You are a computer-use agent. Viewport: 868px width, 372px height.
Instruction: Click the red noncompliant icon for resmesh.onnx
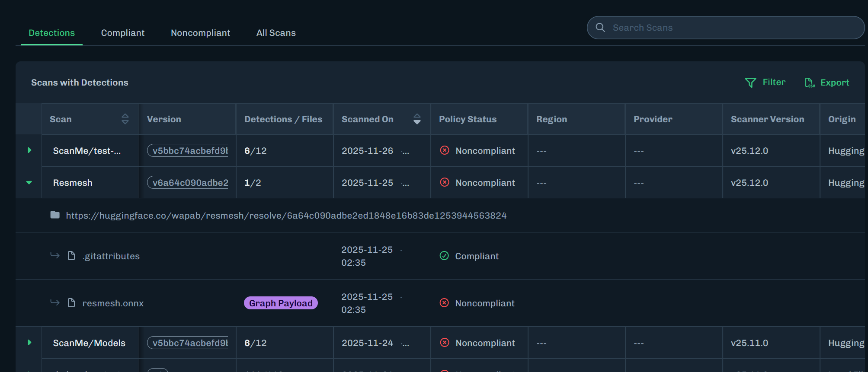(x=444, y=303)
